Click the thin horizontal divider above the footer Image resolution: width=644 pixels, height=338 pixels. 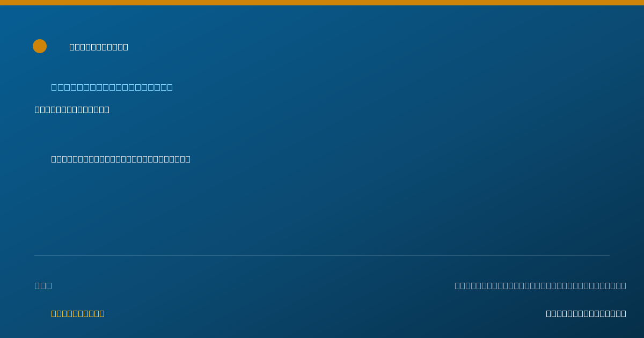(x=322, y=255)
